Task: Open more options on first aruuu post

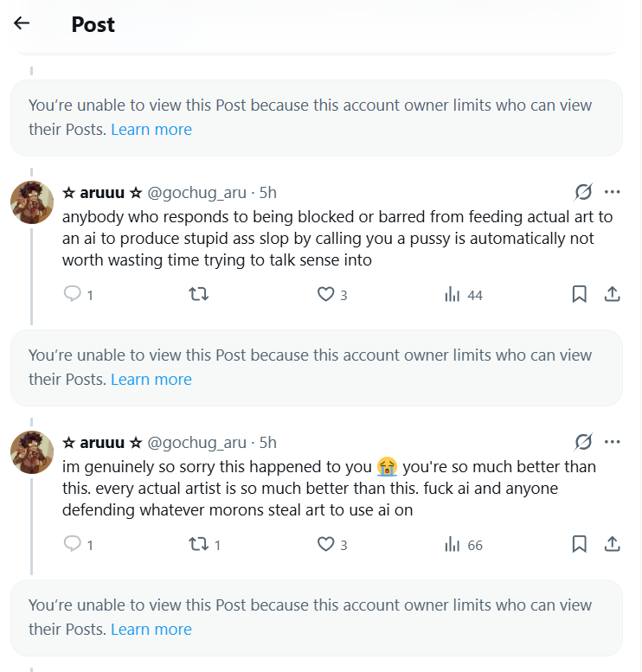Action: (x=613, y=192)
